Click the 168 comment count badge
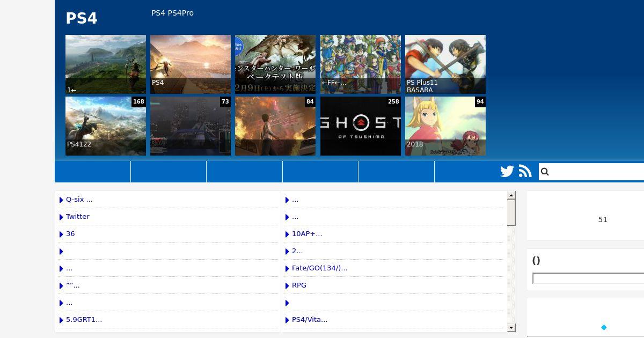Screen dimensions: 644x338 138,102
